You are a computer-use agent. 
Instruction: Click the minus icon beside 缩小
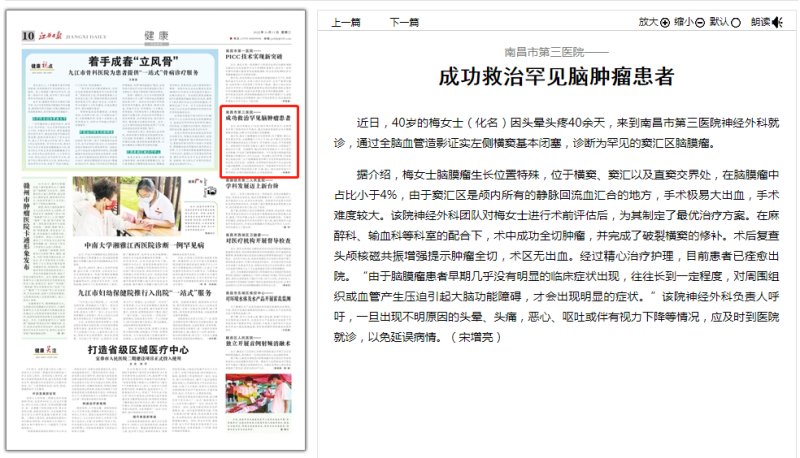700,22
